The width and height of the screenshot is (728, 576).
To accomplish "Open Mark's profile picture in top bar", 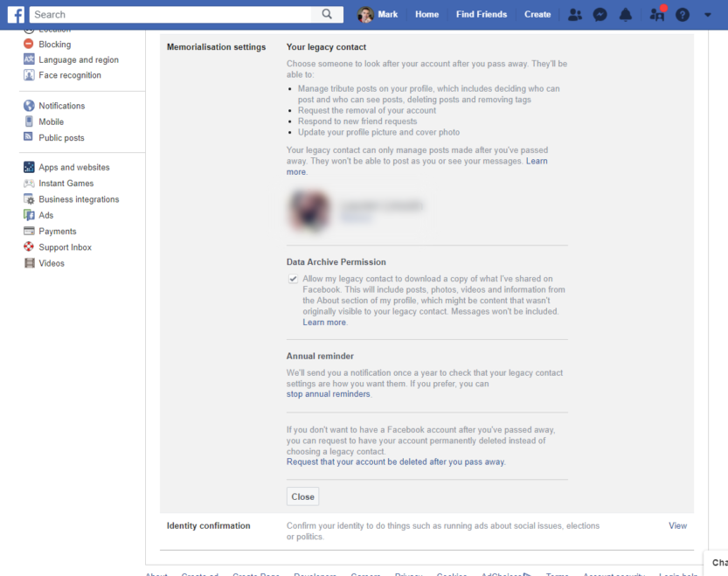I will click(365, 15).
